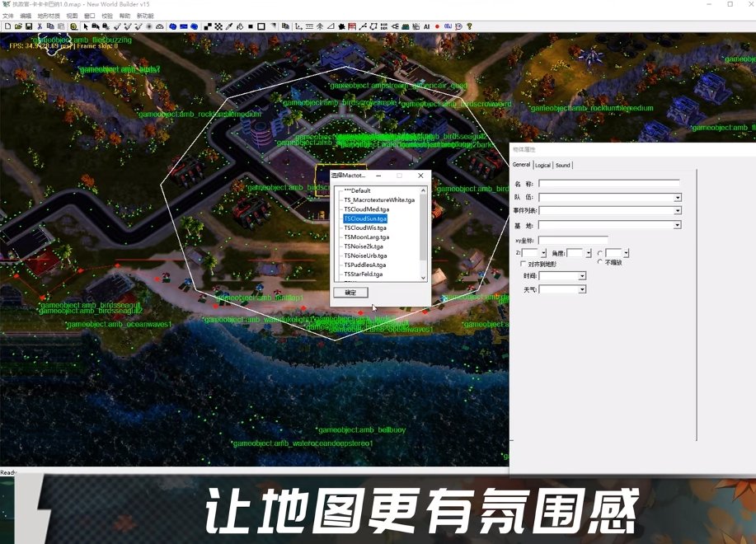
Task: Click the Copy toolbar icon
Action: tap(50, 26)
